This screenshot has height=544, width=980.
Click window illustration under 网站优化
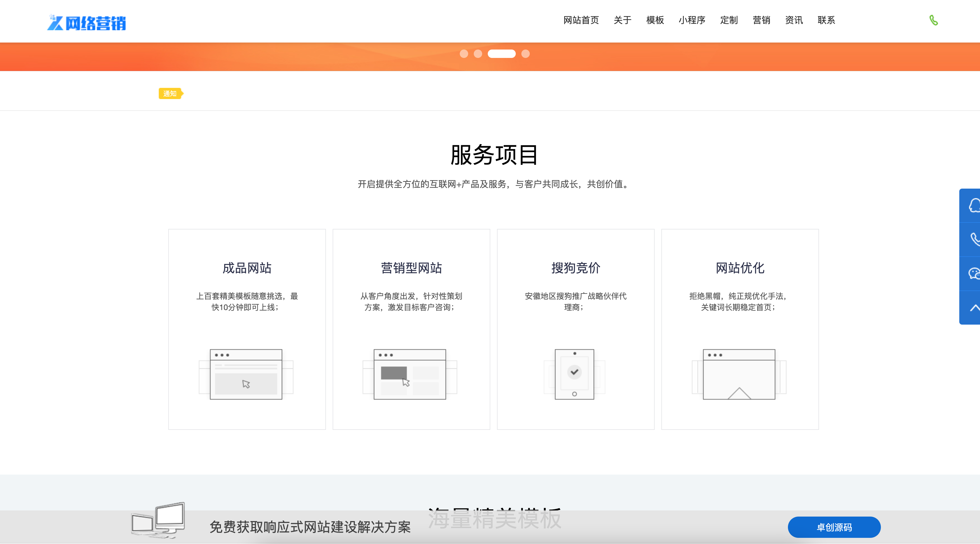click(x=739, y=374)
